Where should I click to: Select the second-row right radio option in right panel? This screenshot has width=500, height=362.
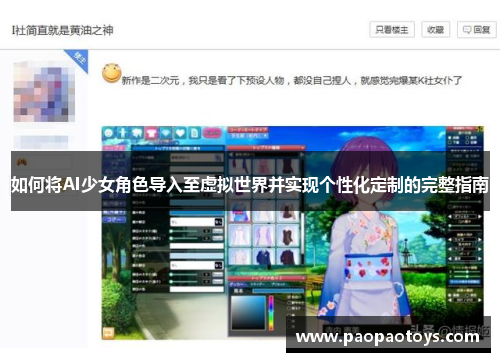[467, 142]
